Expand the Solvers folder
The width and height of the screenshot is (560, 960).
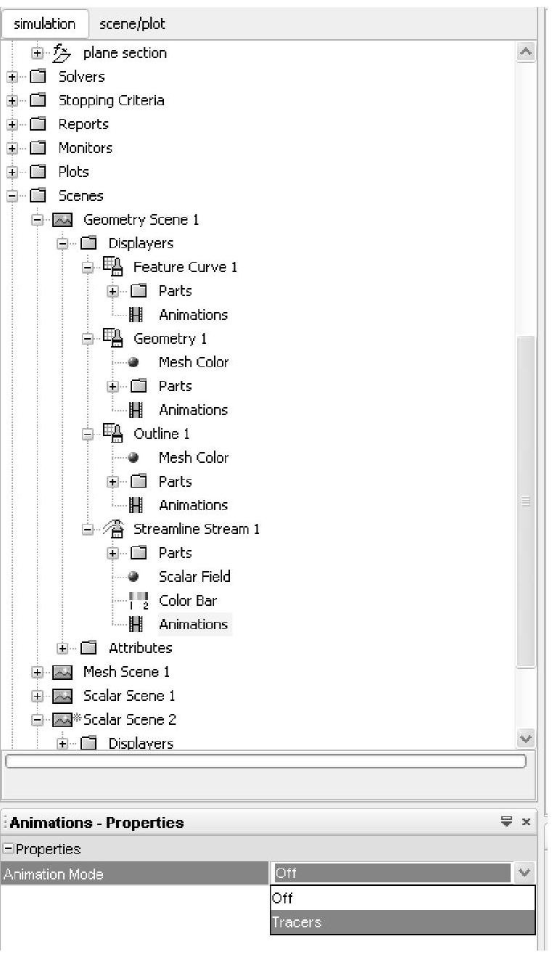(x=12, y=77)
